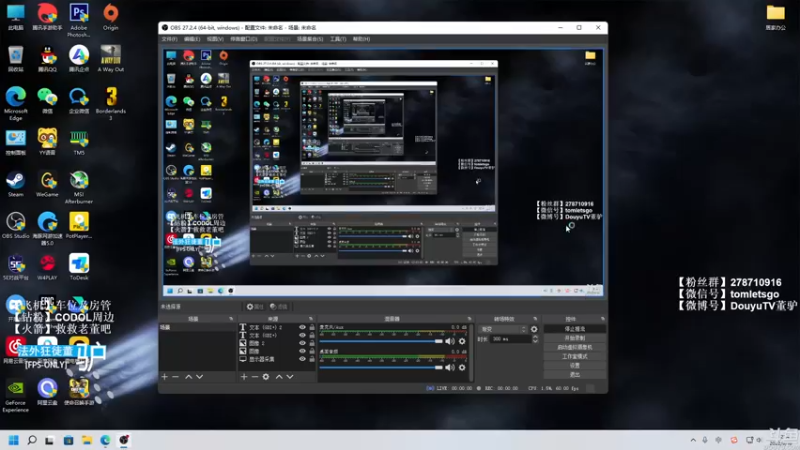The width and height of the screenshot is (800, 450).
Task: Mute the 桌面音频 speaker icon
Action: coord(449,367)
